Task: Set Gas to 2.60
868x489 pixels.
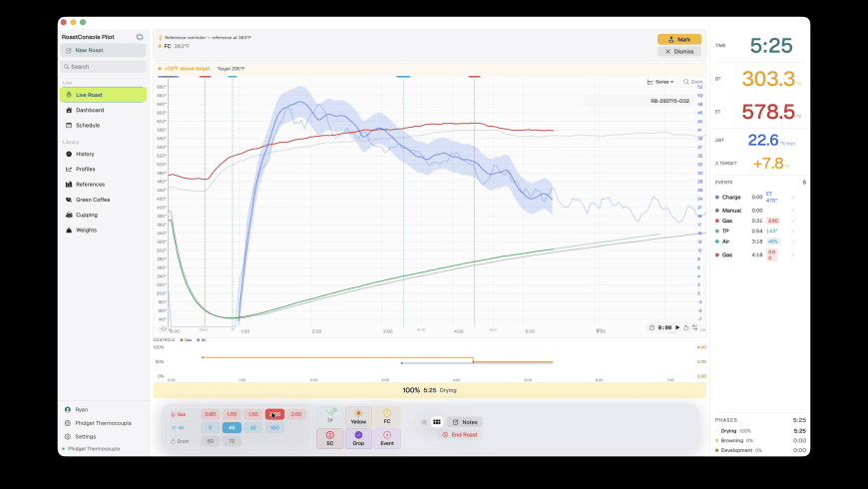Action: [x=296, y=414]
